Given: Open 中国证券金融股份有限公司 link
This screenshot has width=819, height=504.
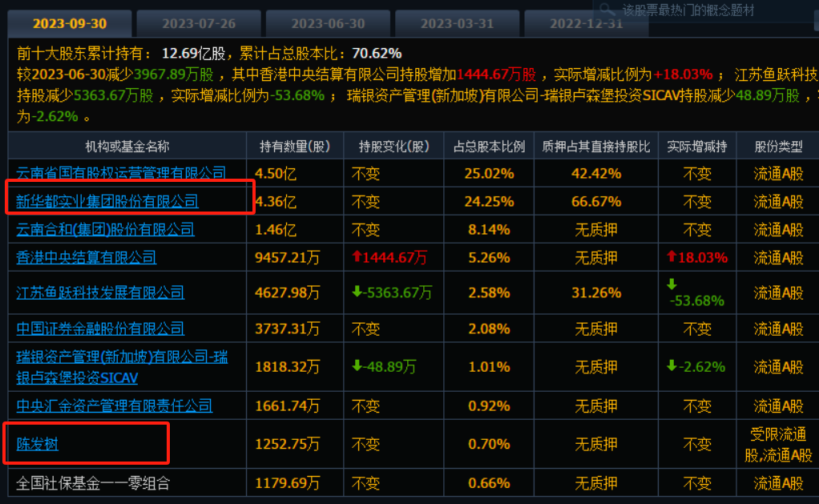Looking at the screenshot, I should pyautogui.click(x=100, y=329).
